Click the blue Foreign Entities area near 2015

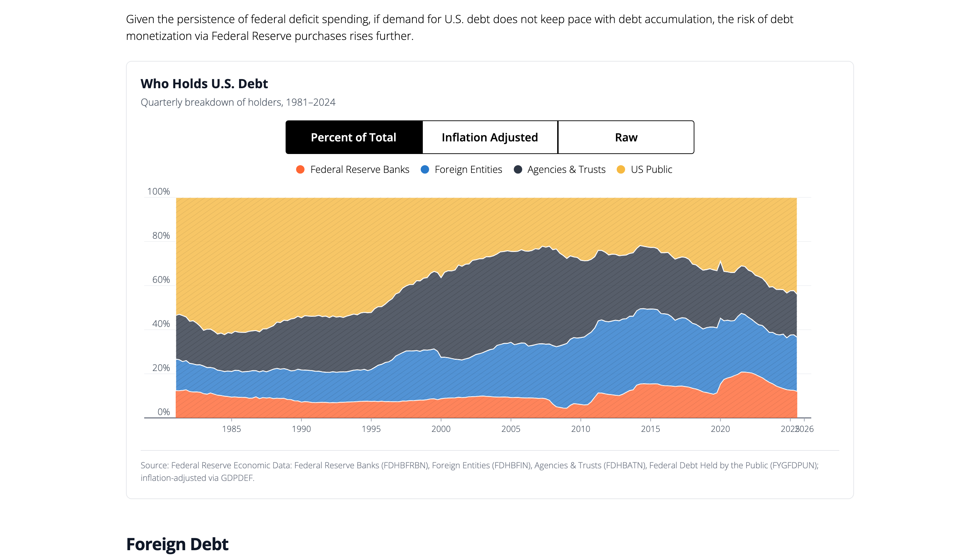(650, 346)
